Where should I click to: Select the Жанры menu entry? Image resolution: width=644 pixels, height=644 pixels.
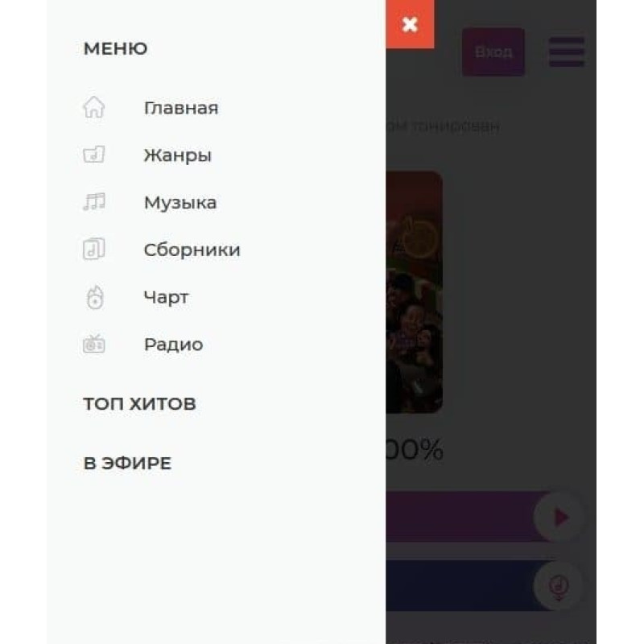point(178,155)
